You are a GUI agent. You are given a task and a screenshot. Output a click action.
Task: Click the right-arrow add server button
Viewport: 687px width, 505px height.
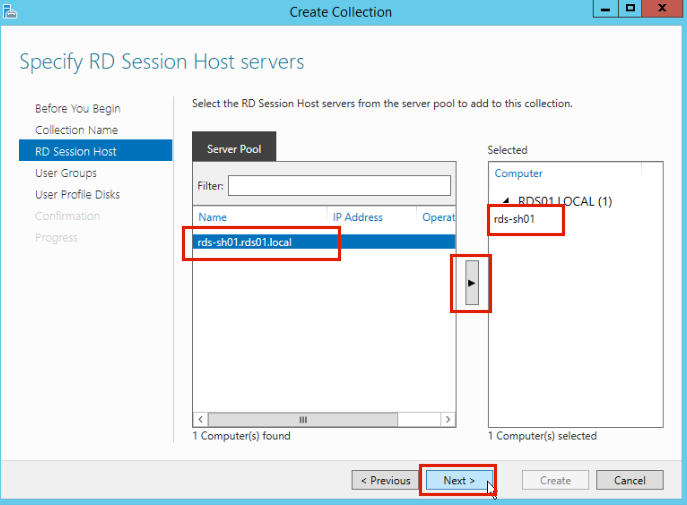[472, 284]
